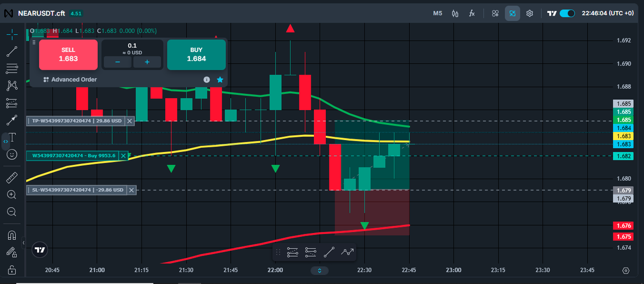
Task: Select the crosshair cursor tool
Action: (x=11, y=34)
